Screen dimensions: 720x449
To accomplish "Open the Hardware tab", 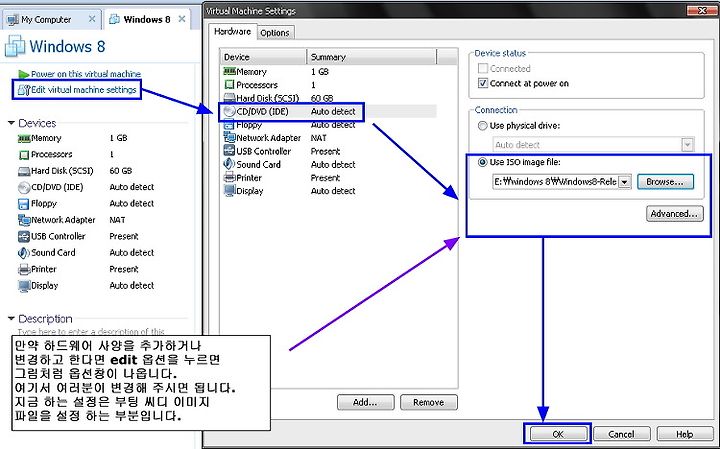I will pos(232,31).
